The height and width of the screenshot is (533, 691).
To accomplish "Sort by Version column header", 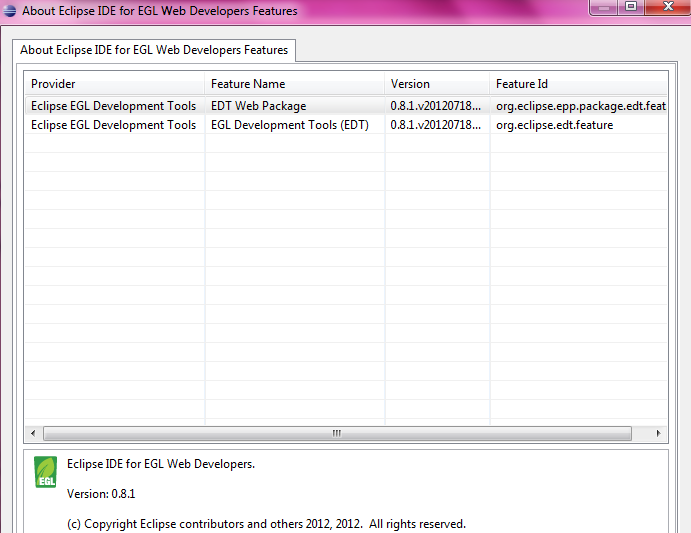I will (437, 84).
